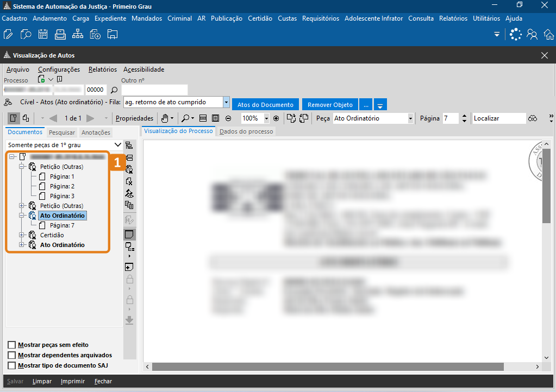Click the inbox tray icon in main toolbar
This screenshot has width=556, height=392.
point(60,34)
